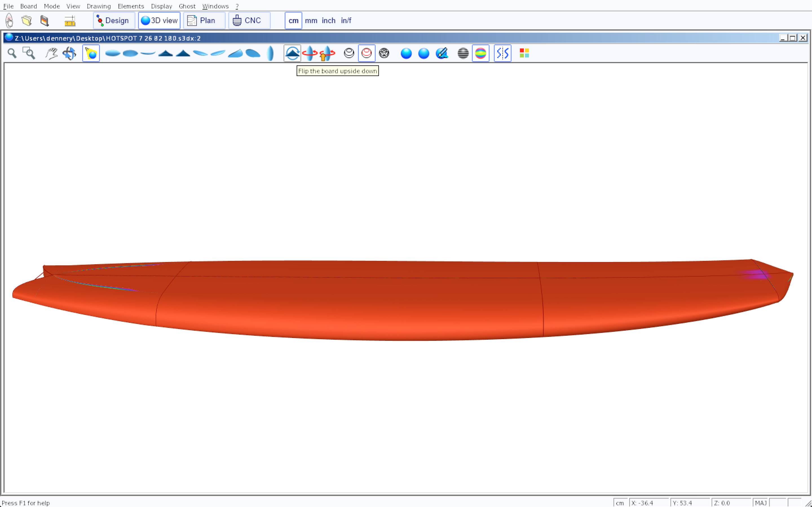Image resolution: width=812 pixels, height=507 pixels.
Task: Open the CNC mode
Action: (x=249, y=21)
